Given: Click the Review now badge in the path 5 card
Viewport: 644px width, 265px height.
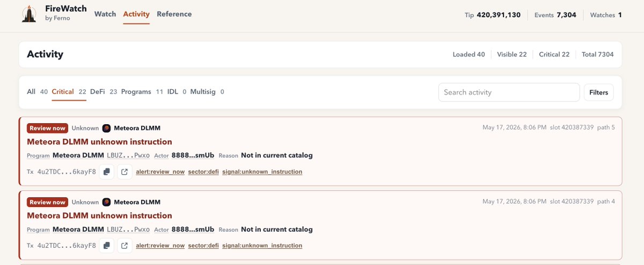Looking at the screenshot, I should (x=47, y=128).
